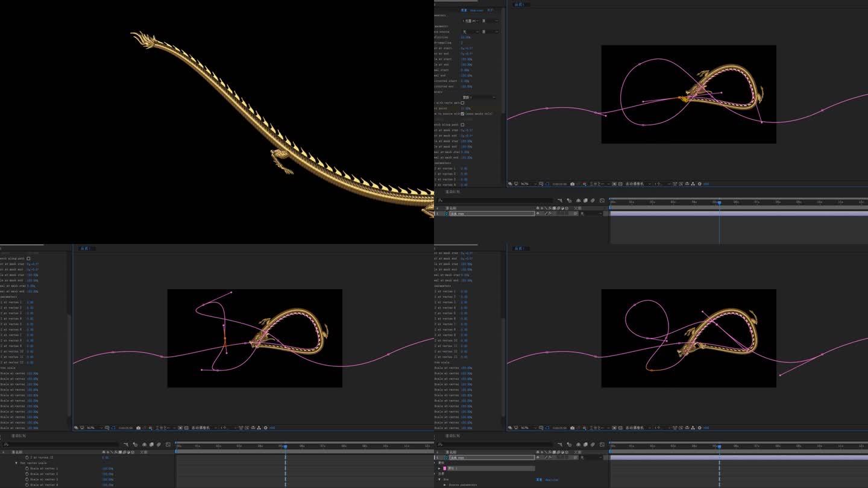Switch to 渲染队列 tab in bottom-left timeline

18,436
